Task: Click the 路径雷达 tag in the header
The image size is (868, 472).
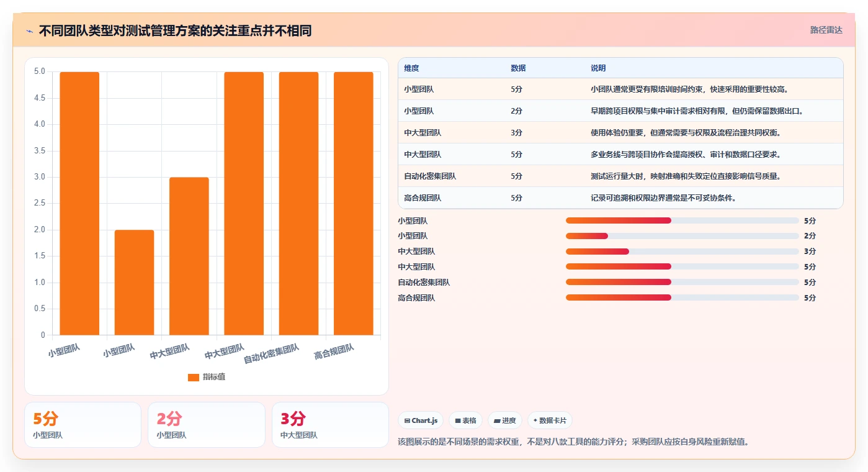Action: click(x=826, y=30)
